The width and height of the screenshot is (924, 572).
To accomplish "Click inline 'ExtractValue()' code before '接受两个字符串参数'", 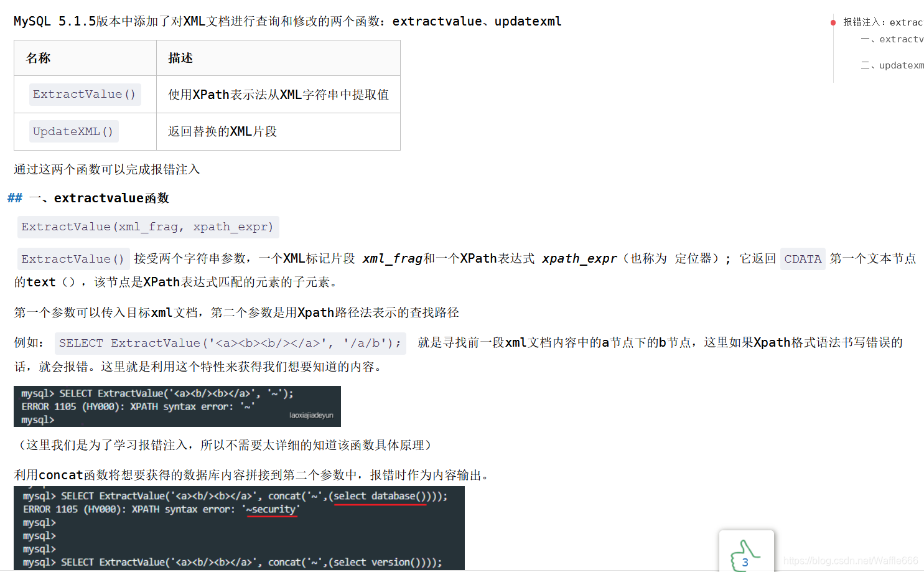I will [x=73, y=259].
